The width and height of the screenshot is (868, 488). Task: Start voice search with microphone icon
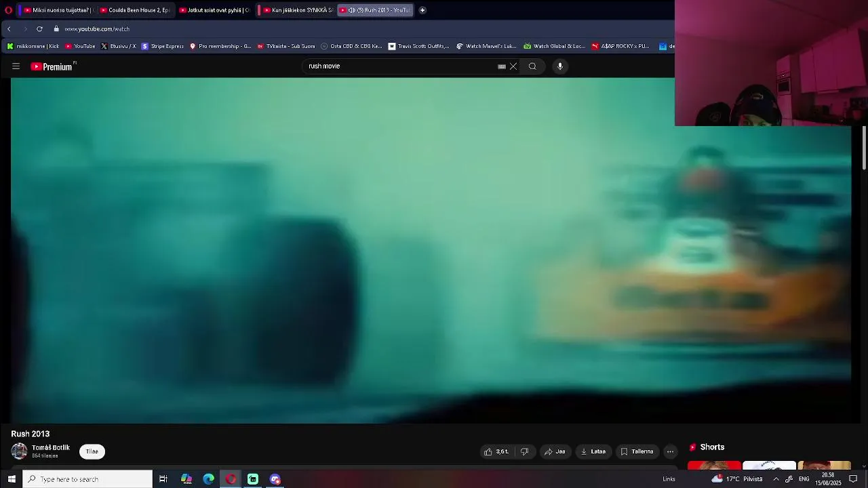pyautogui.click(x=560, y=66)
